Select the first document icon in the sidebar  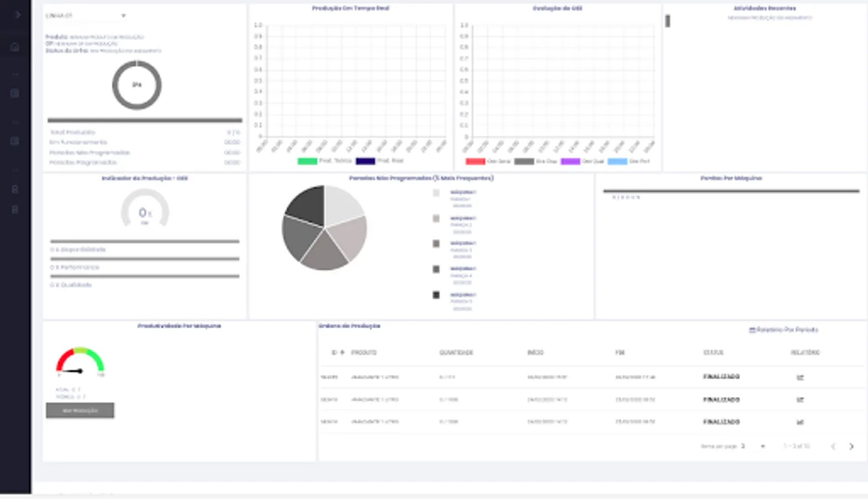pos(14,93)
